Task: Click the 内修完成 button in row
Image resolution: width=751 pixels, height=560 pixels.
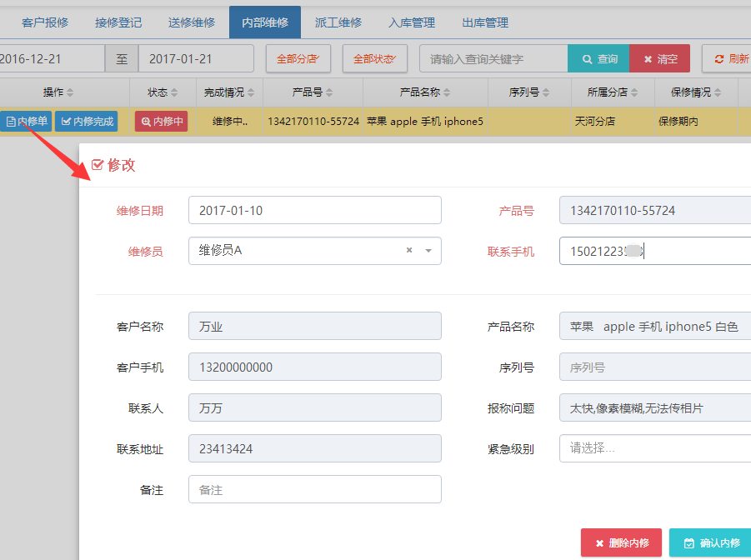Action: 86,121
